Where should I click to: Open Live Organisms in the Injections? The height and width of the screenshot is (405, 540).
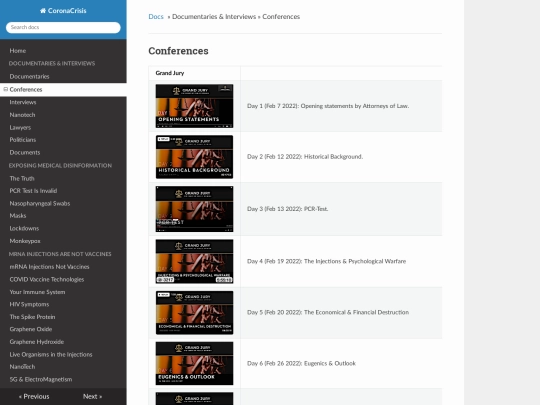(x=51, y=354)
